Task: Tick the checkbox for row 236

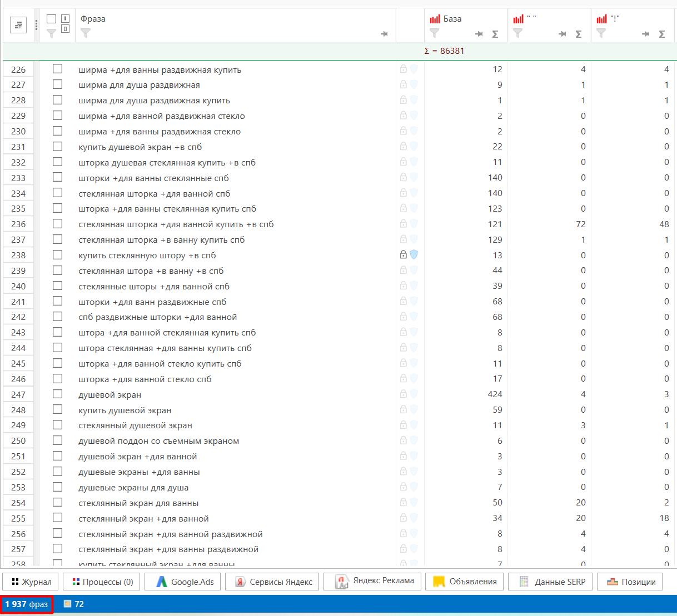Action: pyautogui.click(x=57, y=224)
